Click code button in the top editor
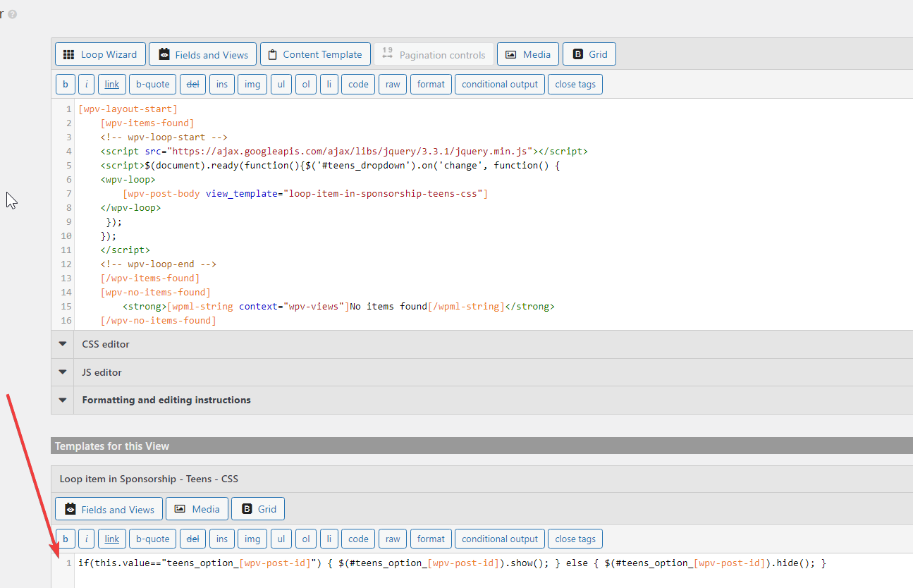 coord(358,84)
